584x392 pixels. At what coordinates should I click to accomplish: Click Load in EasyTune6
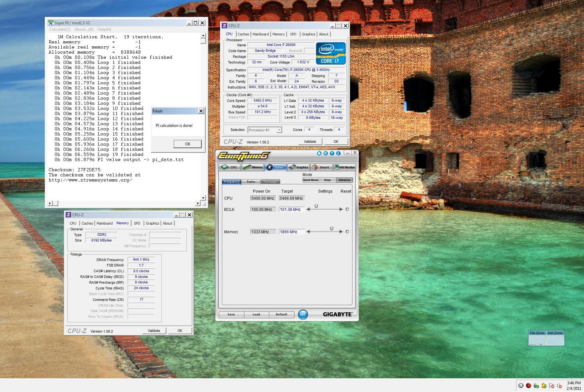tap(256, 314)
